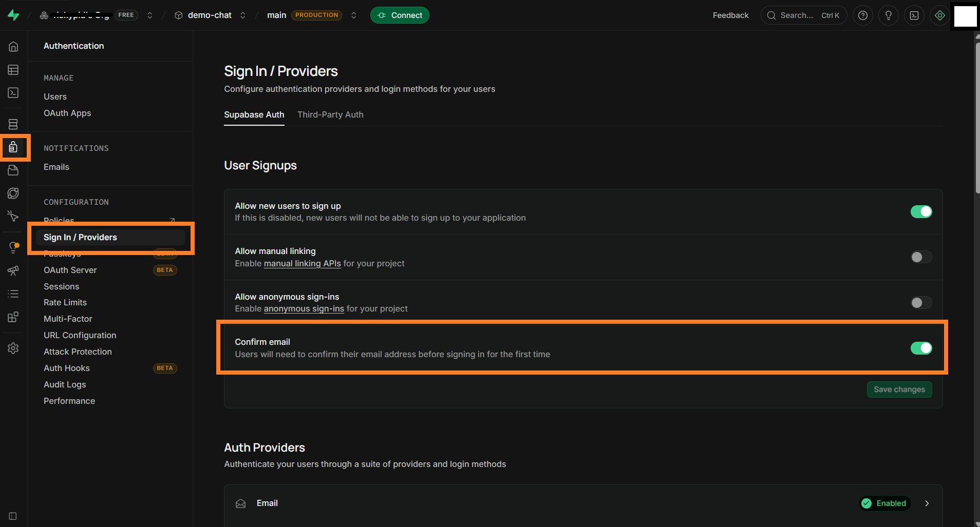Viewport: 980px width, 527px height.
Task: Click the Supabase logo icon
Action: coord(13,15)
